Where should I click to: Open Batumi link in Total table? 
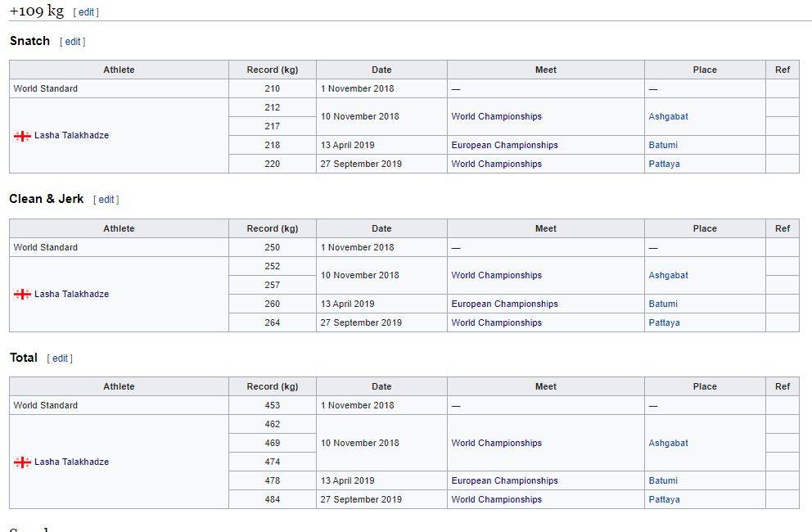pos(663,480)
